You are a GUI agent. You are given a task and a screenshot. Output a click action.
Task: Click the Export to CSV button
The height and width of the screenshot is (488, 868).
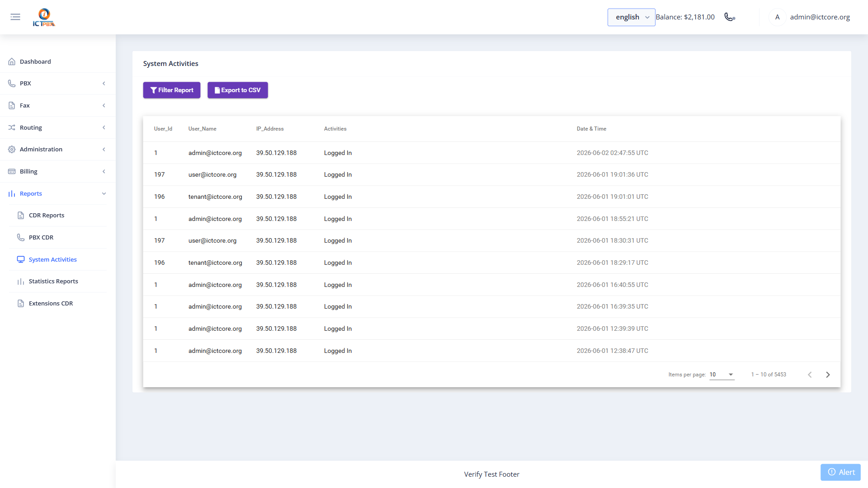[x=238, y=90]
